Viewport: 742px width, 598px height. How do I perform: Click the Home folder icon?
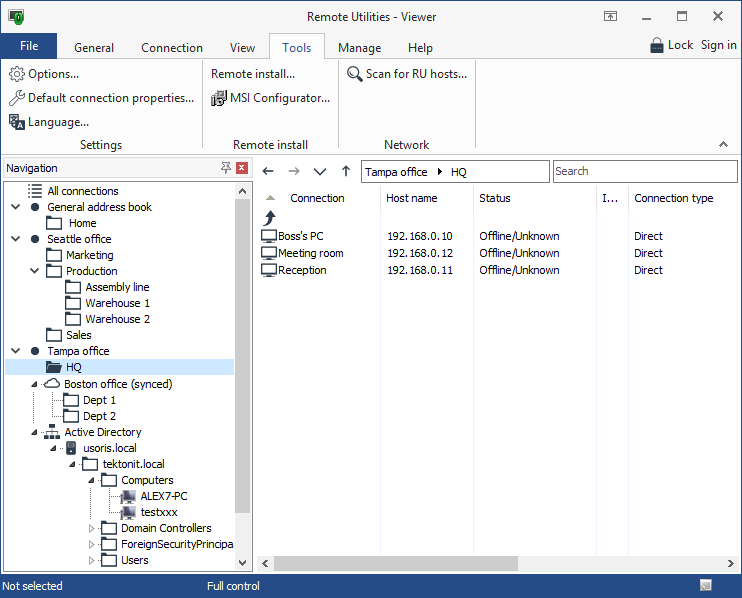(54, 223)
